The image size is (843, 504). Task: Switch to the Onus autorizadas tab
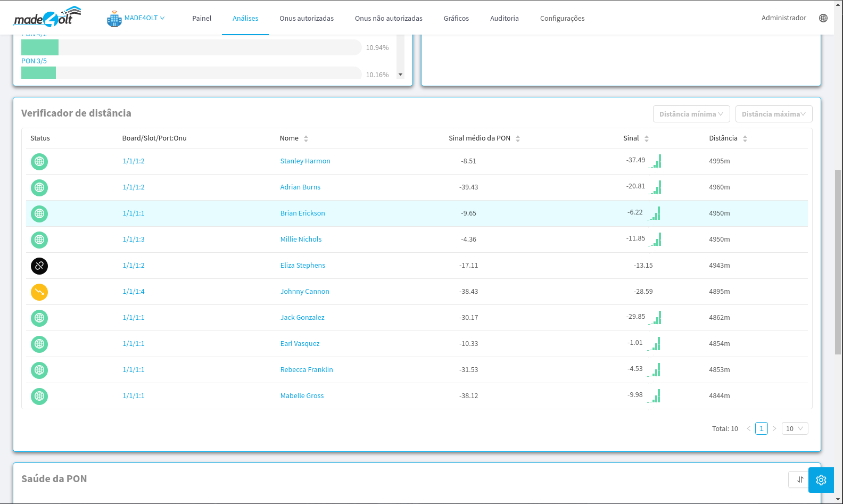pos(307,18)
